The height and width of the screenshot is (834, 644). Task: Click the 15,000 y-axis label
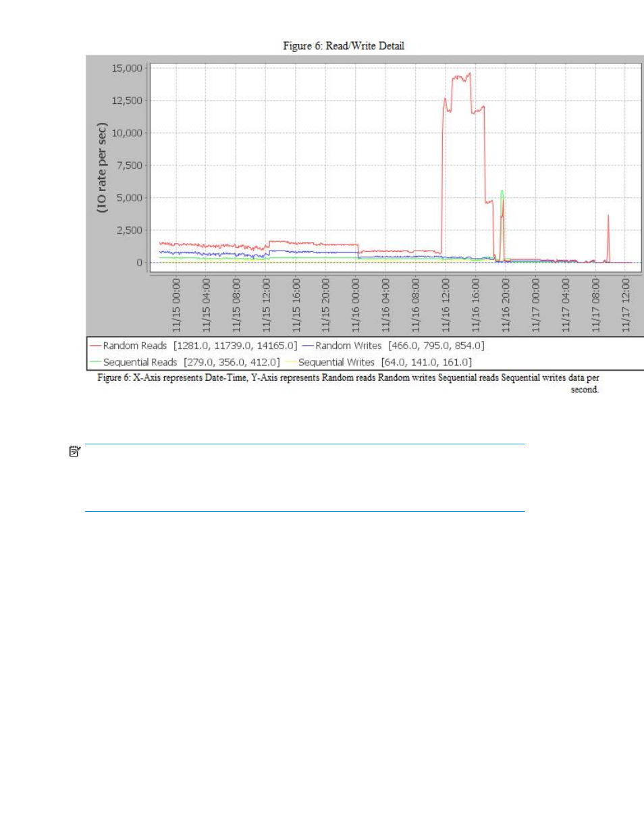pos(127,68)
